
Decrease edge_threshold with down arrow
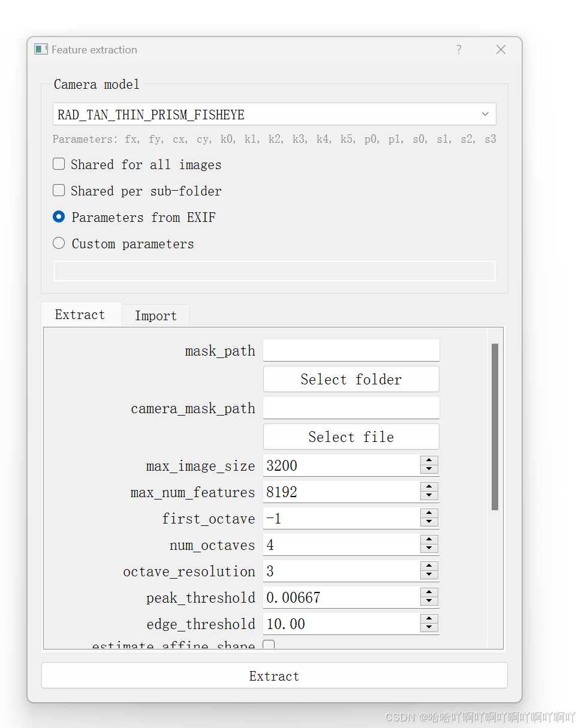(429, 628)
